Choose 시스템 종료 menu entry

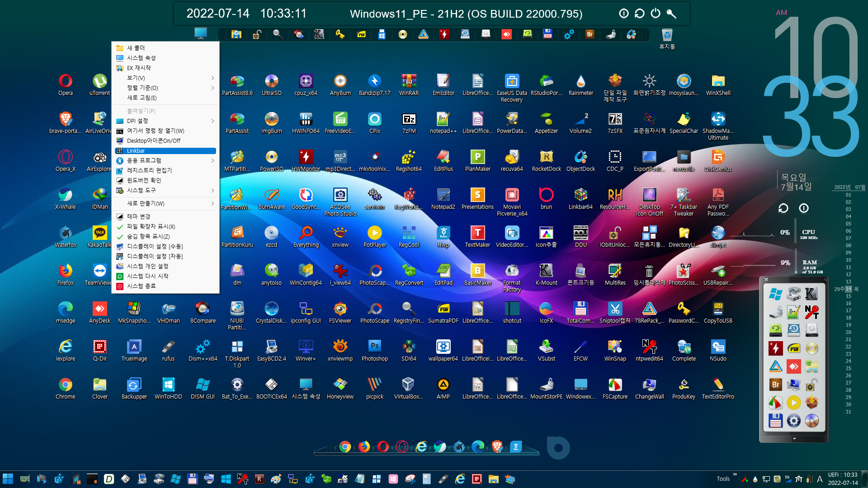pos(165,286)
